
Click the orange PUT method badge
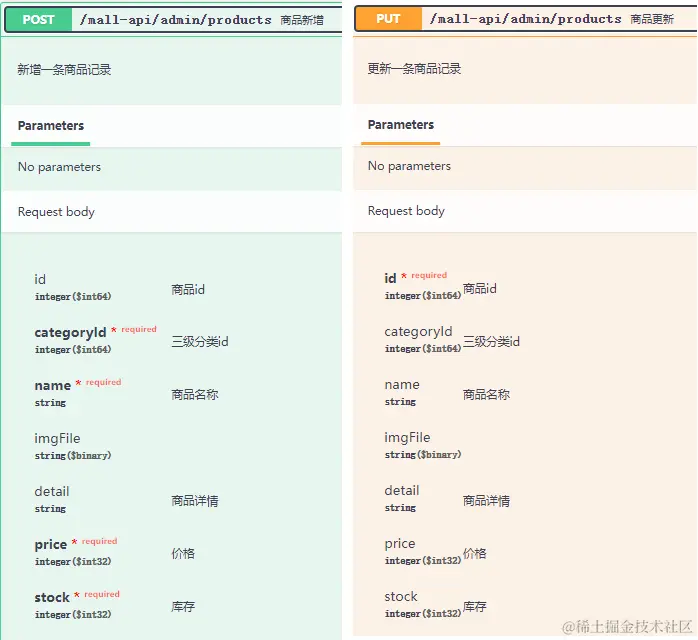pyautogui.click(x=388, y=19)
